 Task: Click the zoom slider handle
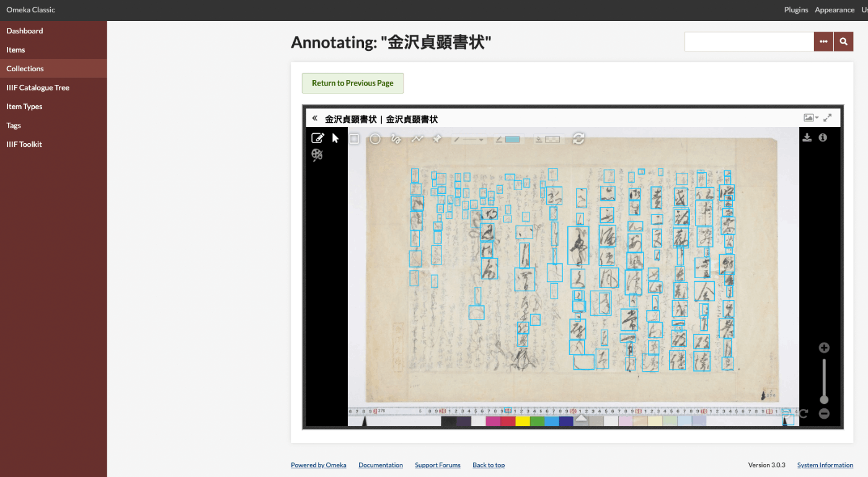824,400
